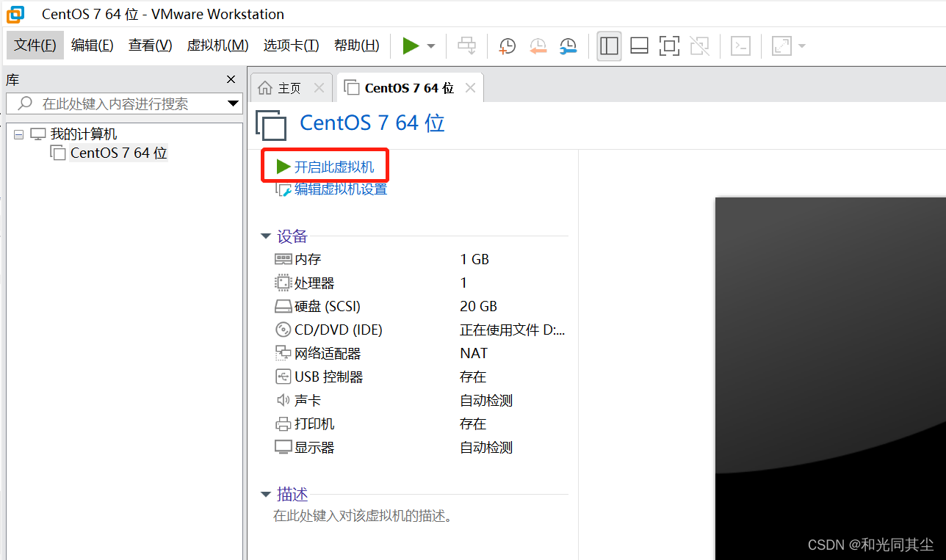Click the 打印机 printer icon

click(283, 423)
